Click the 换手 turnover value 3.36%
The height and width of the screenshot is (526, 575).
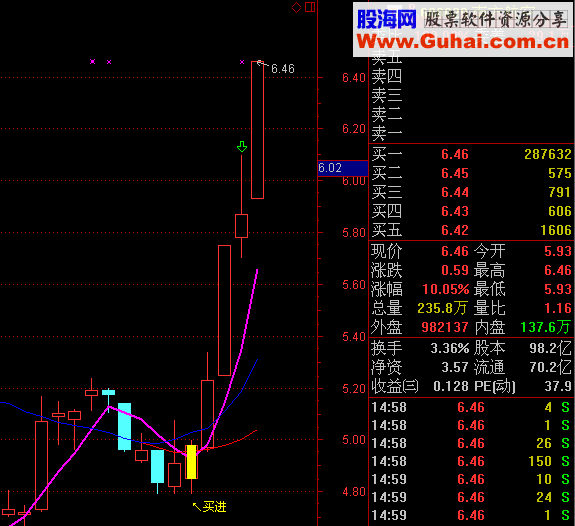tap(450, 348)
